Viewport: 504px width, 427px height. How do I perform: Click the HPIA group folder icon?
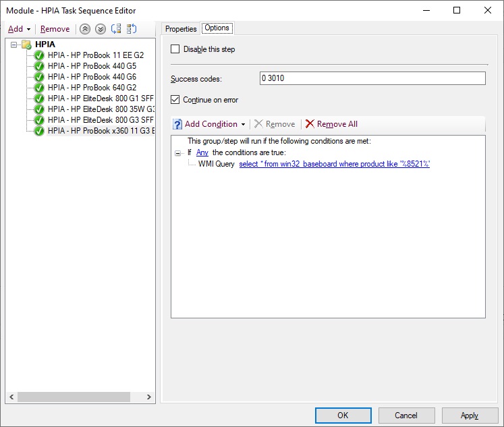[26, 45]
